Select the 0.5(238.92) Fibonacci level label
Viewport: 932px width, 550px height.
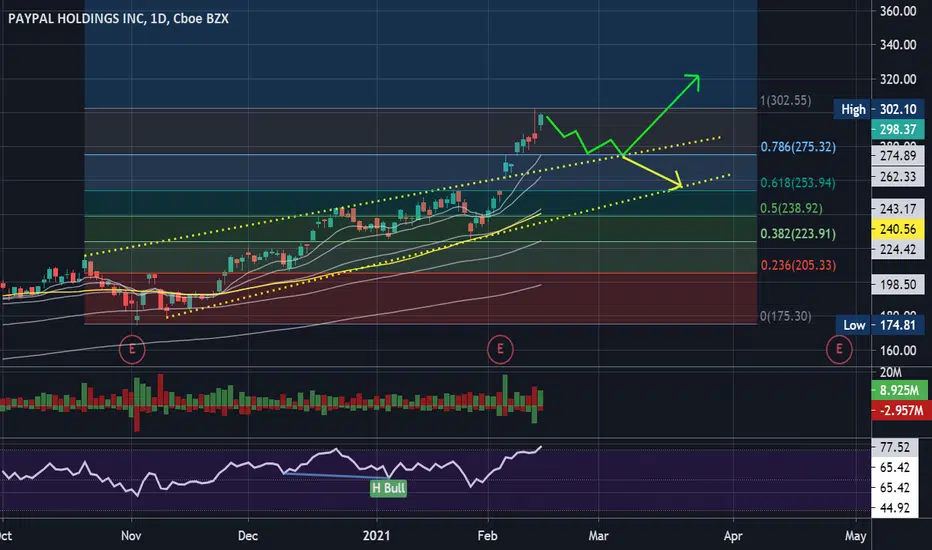tap(792, 208)
